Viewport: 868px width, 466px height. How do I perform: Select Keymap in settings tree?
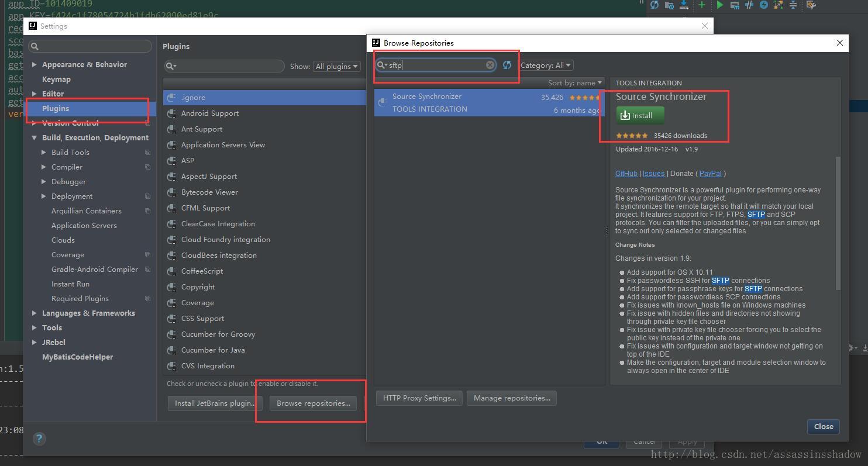coord(56,80)
